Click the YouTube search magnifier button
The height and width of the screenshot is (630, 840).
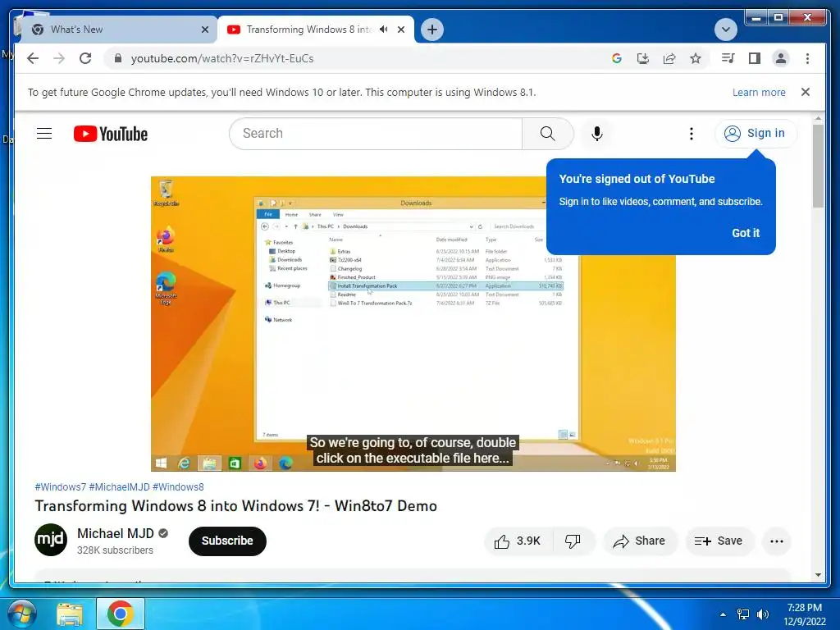547,134
